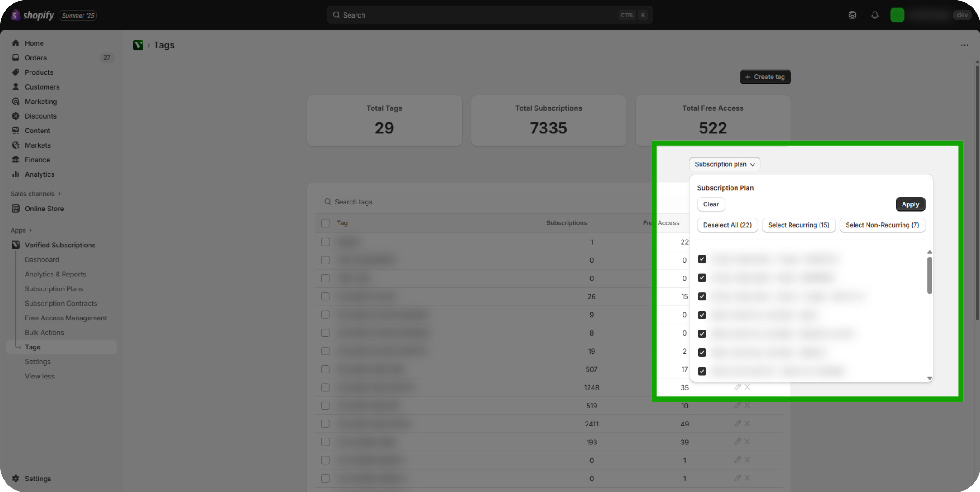Open the Home icon in sidebar
Screen dimensions: 980x492
coord(16,43)
